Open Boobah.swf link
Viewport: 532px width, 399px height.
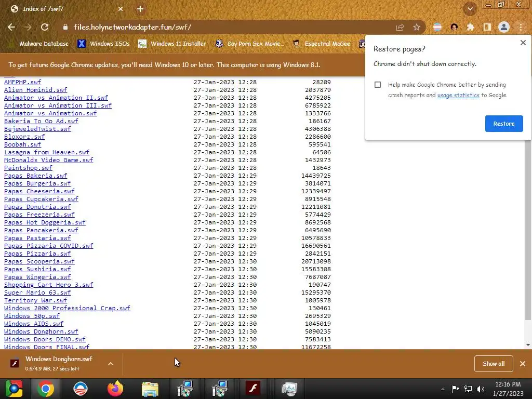[x=22, y=144]
